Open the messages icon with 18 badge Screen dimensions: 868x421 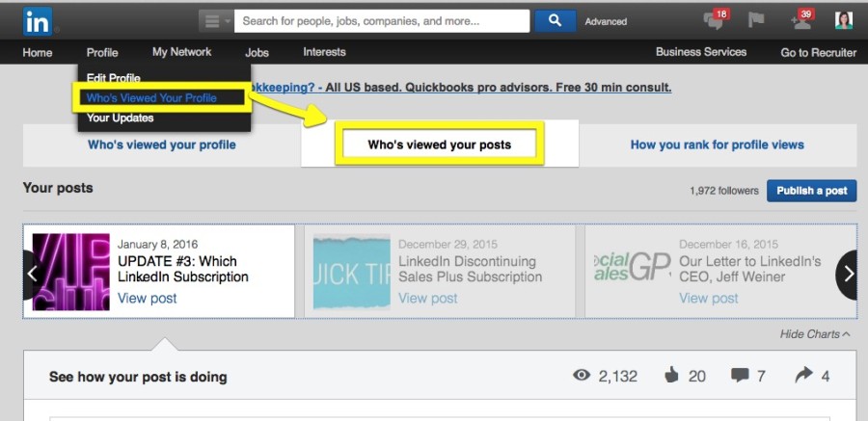point(715,20)
